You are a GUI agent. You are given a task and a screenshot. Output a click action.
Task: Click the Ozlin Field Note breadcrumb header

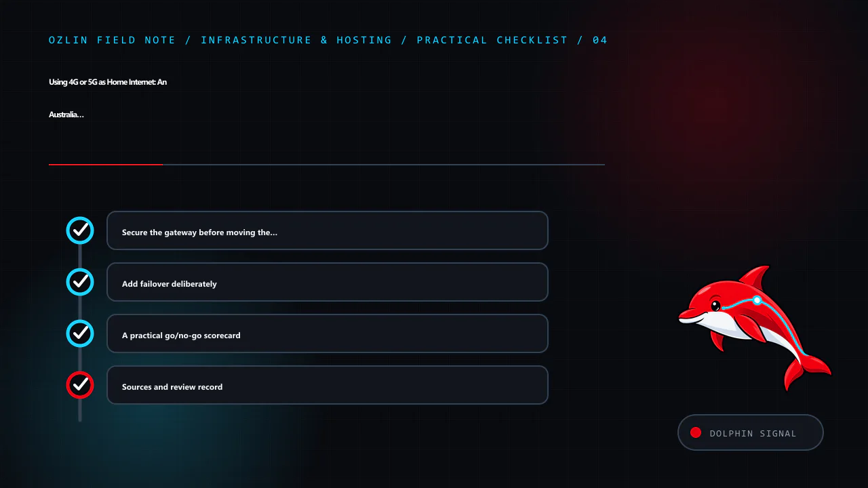328,40
